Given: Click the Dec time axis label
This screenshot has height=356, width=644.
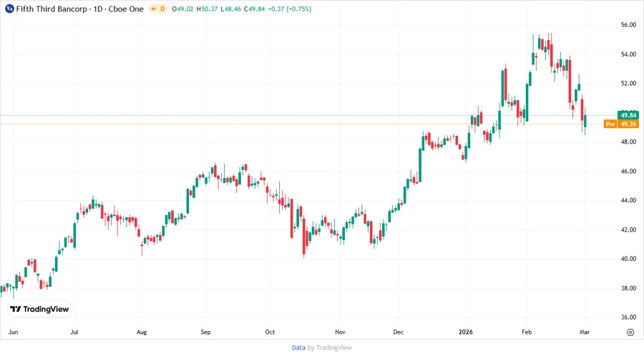Looking at the screenshot, I should coord(398,332).
